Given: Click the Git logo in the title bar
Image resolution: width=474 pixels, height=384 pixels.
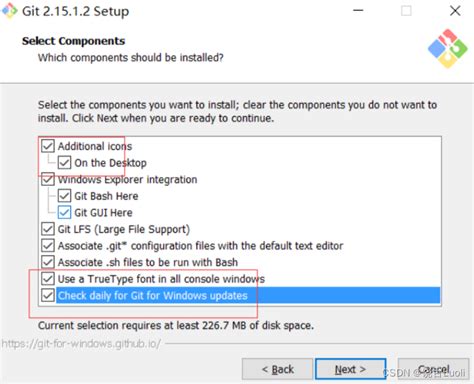Looking at the screenshot, I should point(9,11).
